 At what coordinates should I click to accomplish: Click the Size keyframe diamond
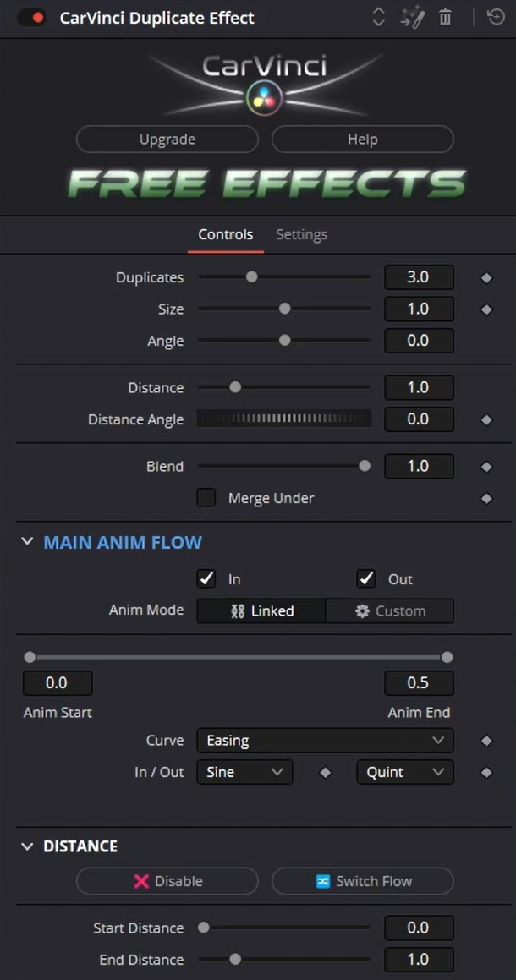pyautogui.click(x=486, y=310)
